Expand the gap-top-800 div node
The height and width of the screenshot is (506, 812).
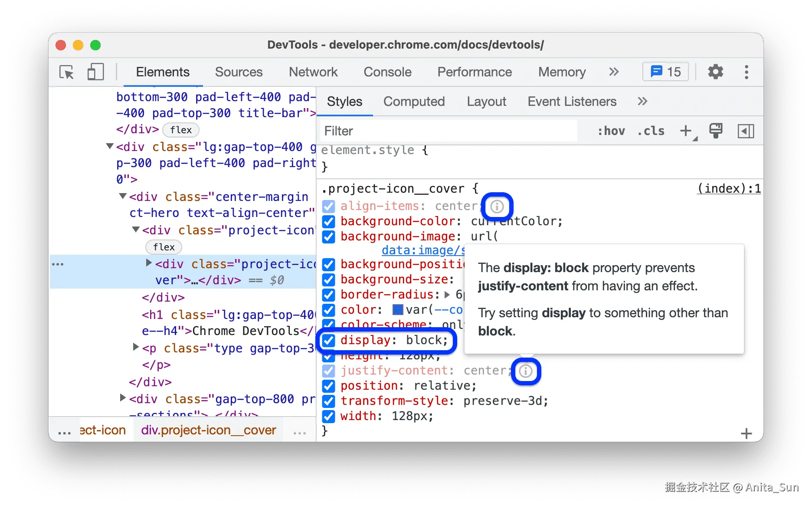[x=123, y=398]
